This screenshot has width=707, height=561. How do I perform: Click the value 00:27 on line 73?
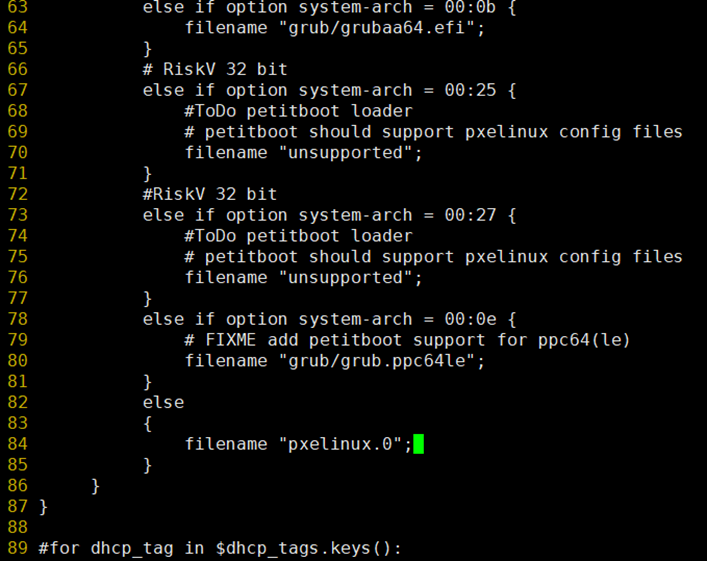pos(470,215)
